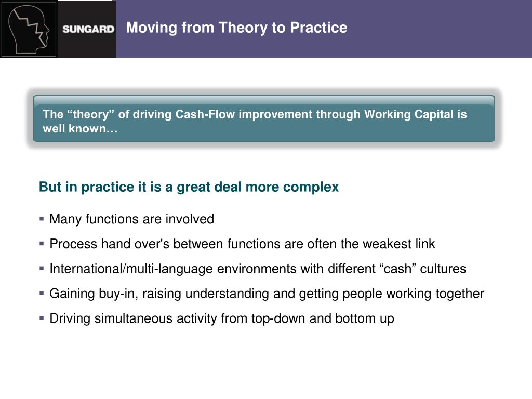
Task: Click bullet square beside International/multi-language environments
Action: 42,269
